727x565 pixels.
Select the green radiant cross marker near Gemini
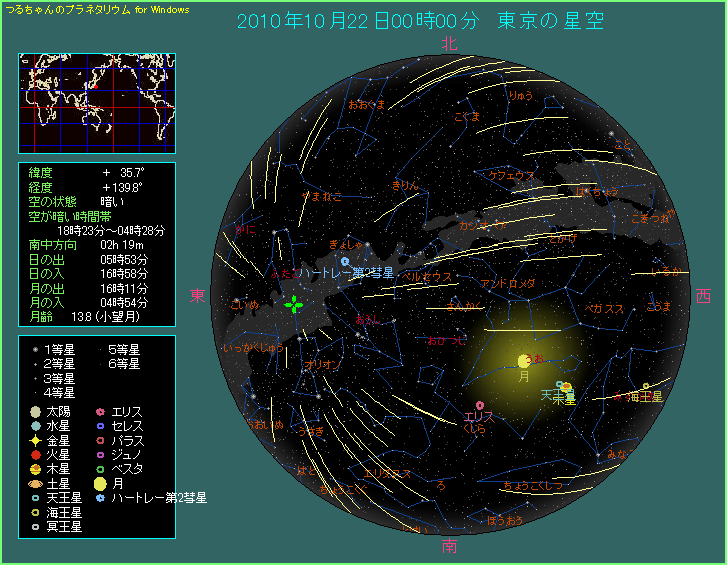click(294, 304)
